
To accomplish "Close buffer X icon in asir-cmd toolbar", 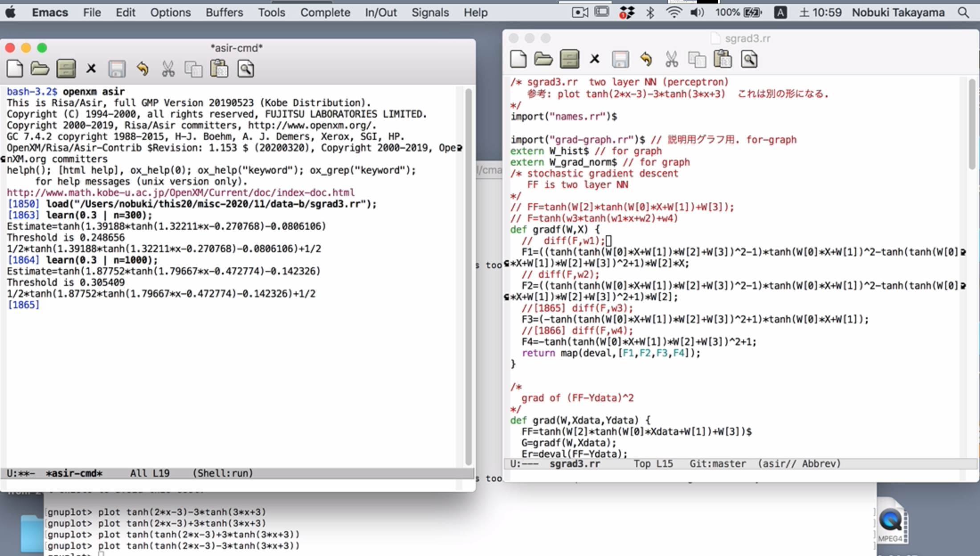I will pyautogui.click(x=91, y=69).
